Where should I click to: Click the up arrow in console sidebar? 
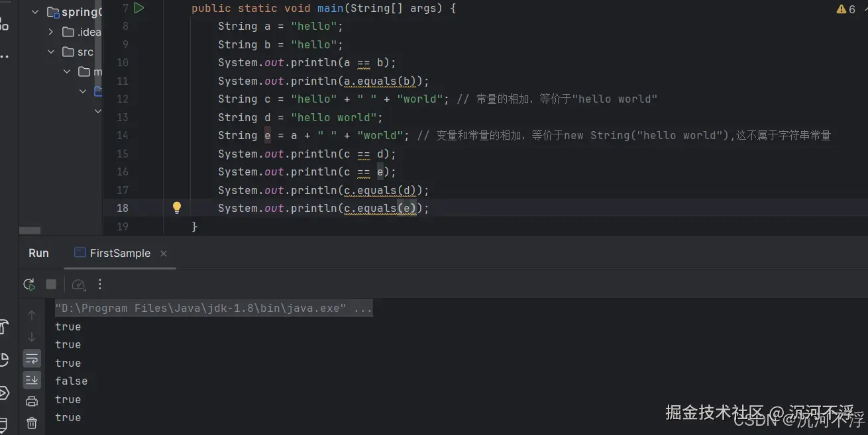tap(31, 315)
